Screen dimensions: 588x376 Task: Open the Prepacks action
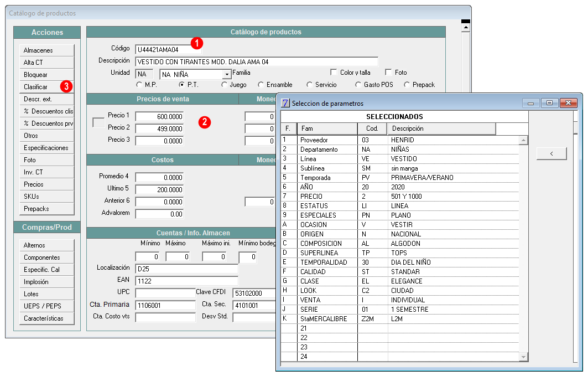(x=47, y=209)
